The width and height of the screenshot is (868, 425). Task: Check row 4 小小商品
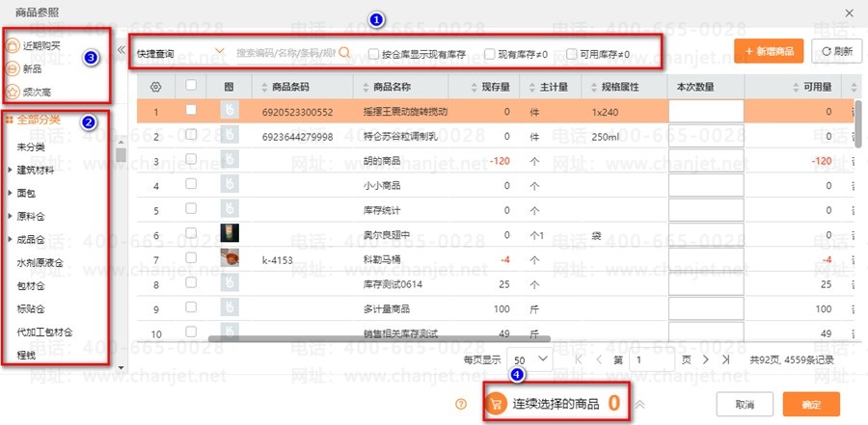[191, 184]
